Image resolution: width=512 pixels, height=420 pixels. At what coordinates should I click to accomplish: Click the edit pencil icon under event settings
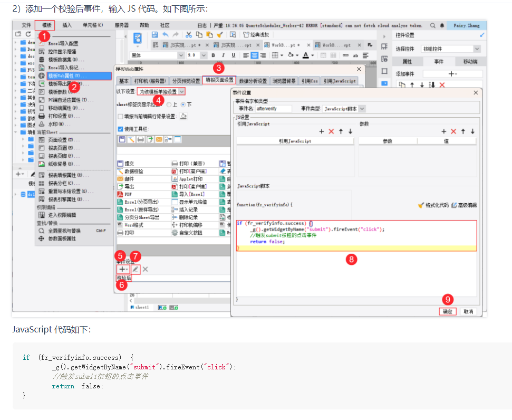136,269
